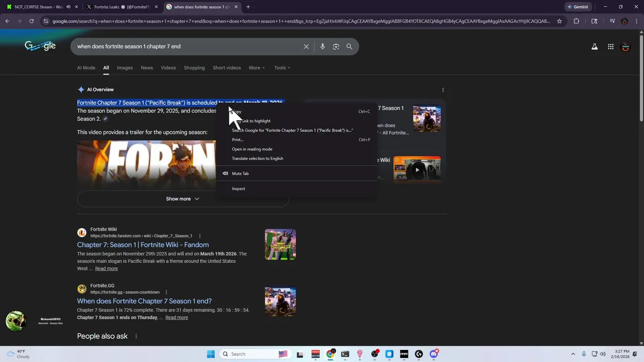Open Chapter 7: Season 1 Fortnite Wiki link
The height and width of the screenshot is (362, 644).
point(143,245)
